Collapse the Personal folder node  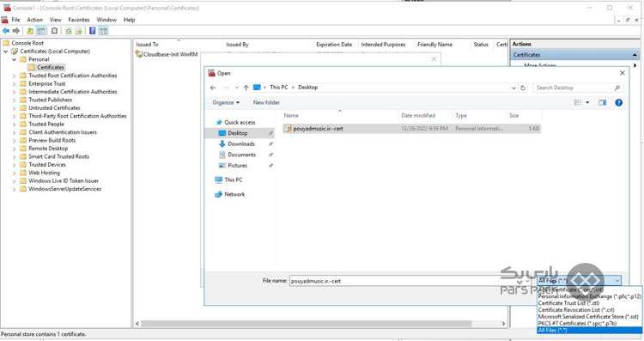(15, 59)
